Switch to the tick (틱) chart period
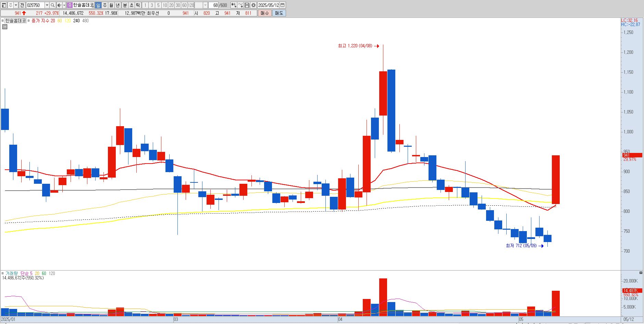Viewport: 644px width, 324px height. coord(138,5)
